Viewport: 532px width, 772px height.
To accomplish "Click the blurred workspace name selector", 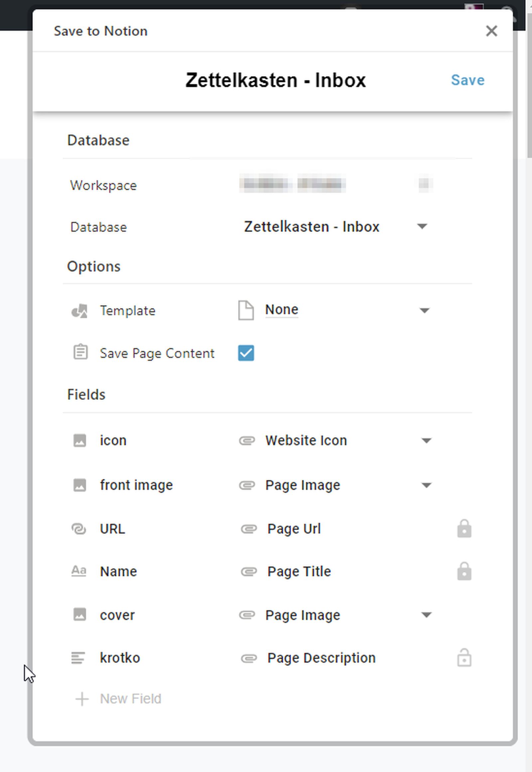I will (336, 184).
